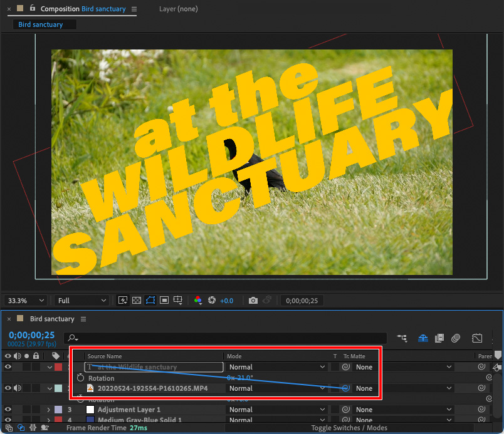Screen dimensions: 504x434
Task: Take snapshot with camera icon
Action: (x=253, y=301)
